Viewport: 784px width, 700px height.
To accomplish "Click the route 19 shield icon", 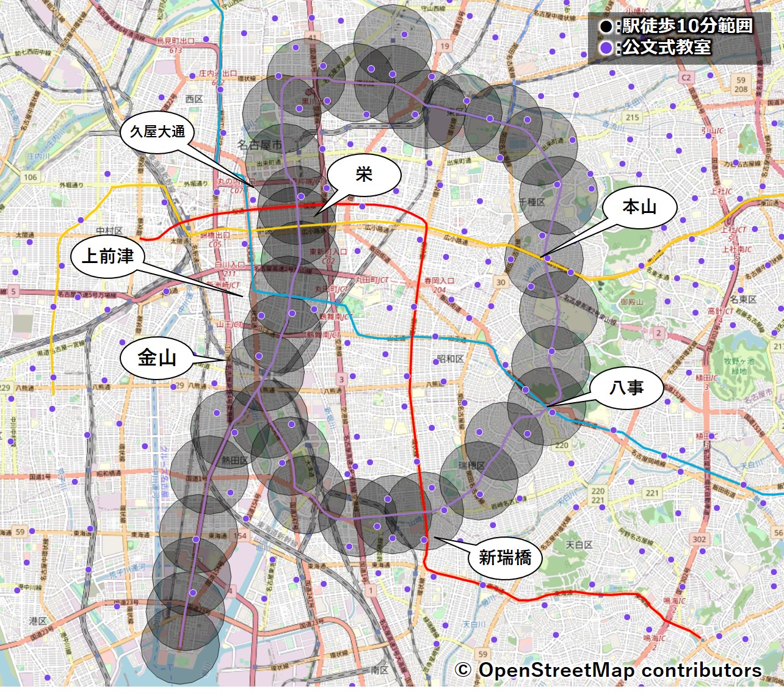I will click(x=445, y=46).
